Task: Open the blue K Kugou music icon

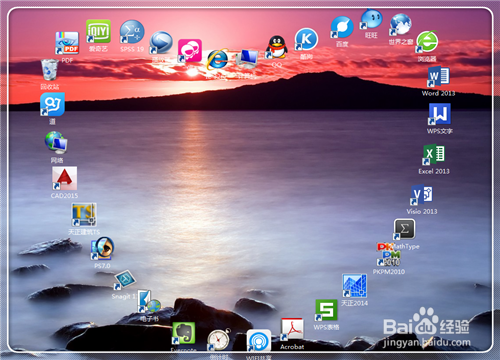Action: point(306,40)
